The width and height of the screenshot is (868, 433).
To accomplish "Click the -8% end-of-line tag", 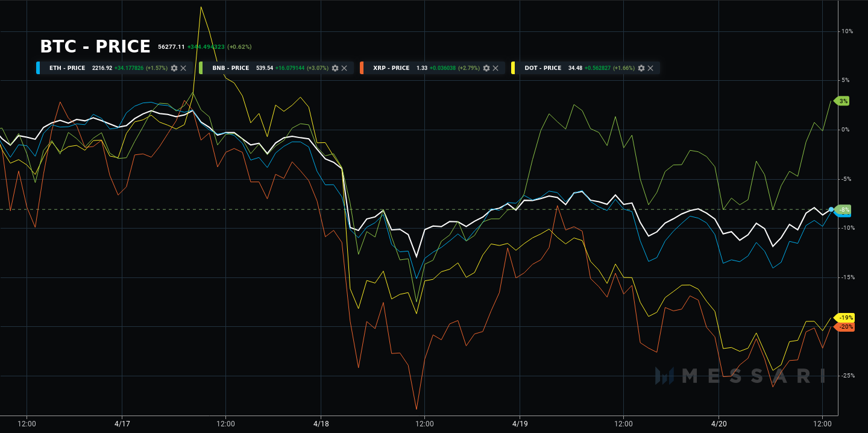I will tap(843, 209).
